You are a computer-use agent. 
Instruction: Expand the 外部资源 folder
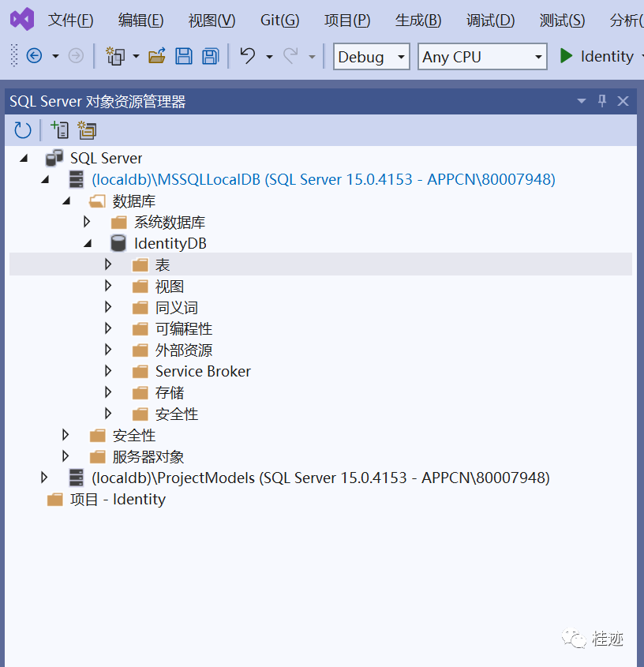(x=108, y=349)
